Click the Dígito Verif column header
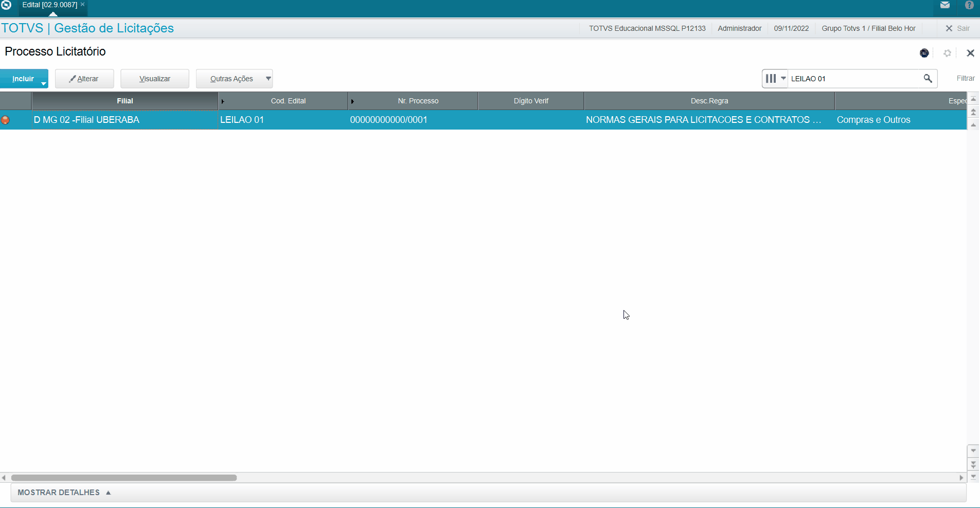The height and width of the screenshot is (508, 980). [x=531, y=101]
